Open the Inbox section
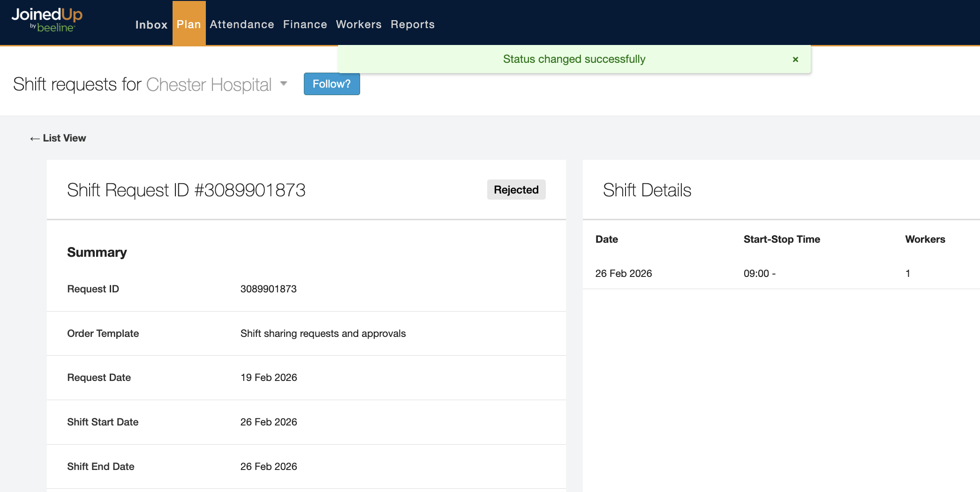 pos(151,24)
